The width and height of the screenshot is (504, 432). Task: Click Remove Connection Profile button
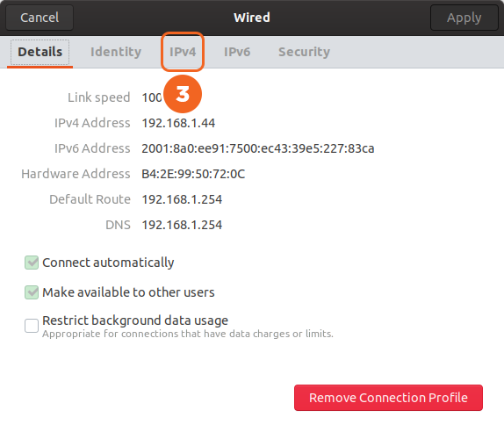(x=388, y=398)
